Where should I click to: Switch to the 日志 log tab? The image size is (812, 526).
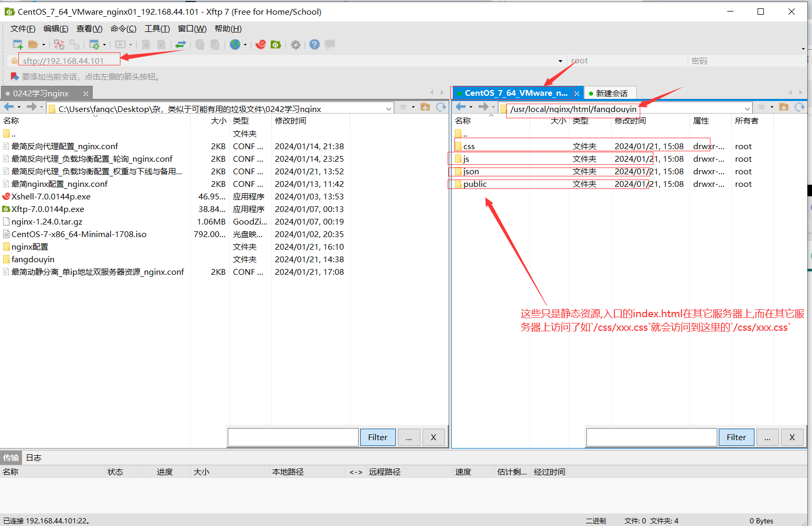[34, 457]
